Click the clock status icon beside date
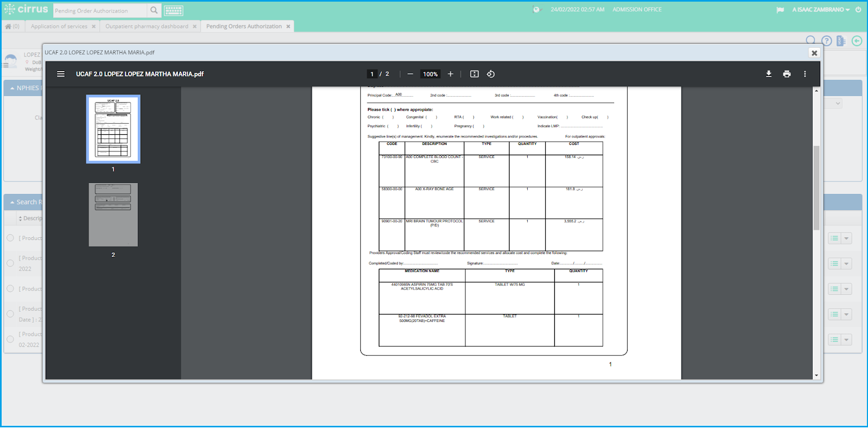868x429 pixels. (537, 9)
